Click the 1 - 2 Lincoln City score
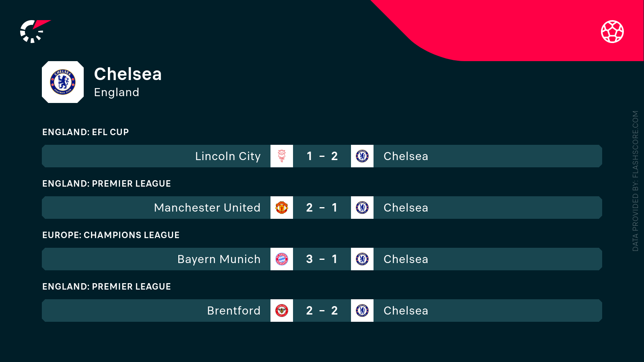644x362 pixels. tap(322, 156)
